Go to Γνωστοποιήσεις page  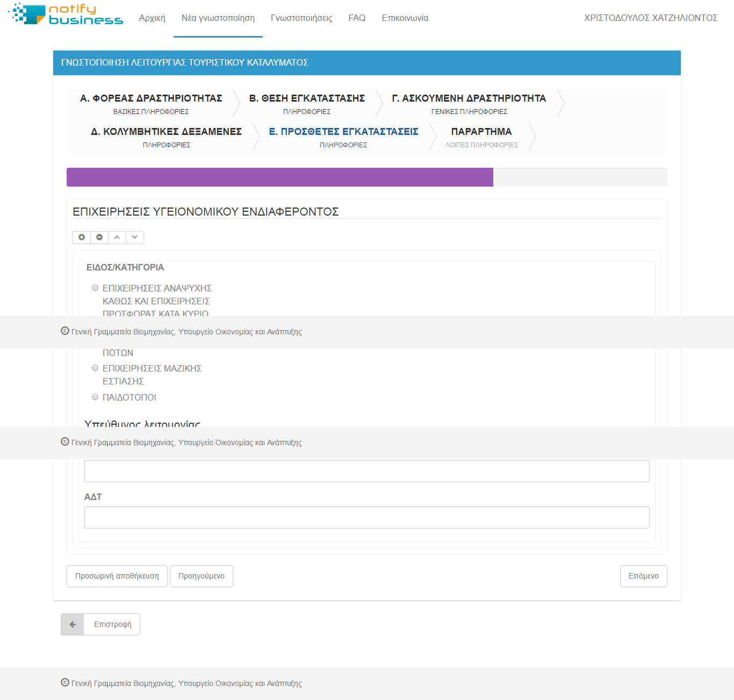point(301,18)
